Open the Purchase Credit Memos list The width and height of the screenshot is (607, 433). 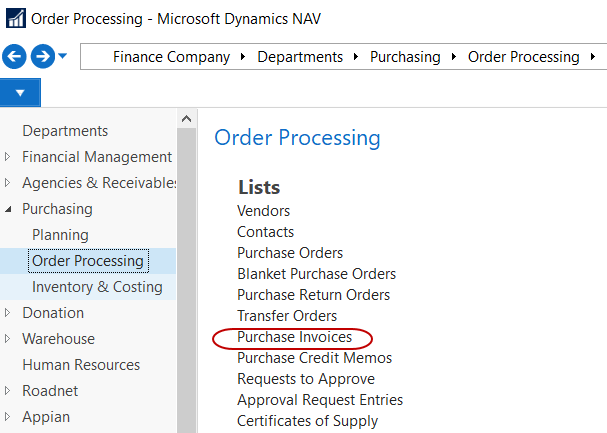[314, 358]
